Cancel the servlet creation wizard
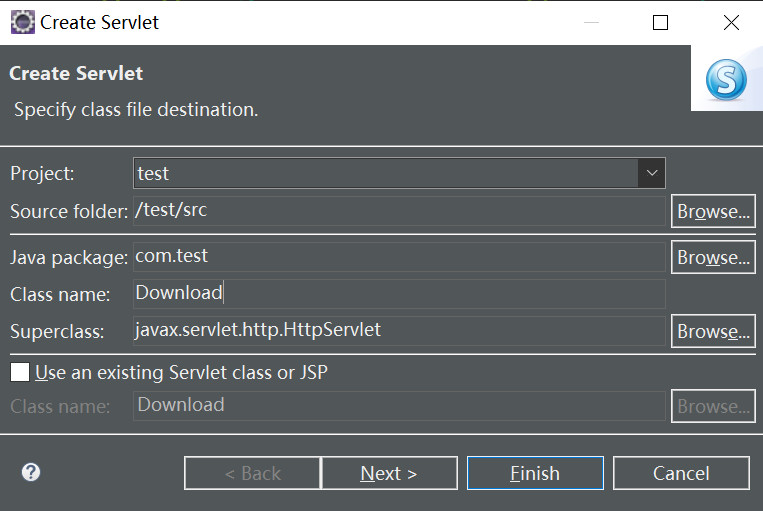 [681, 473]
